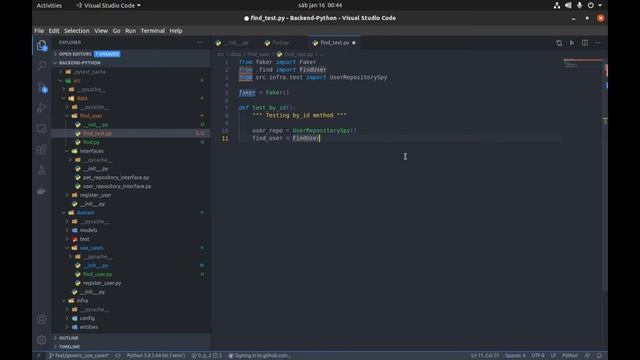640x360 pixels.
Task: Click the UTF-8 encoding indicator
Action: 538,356
